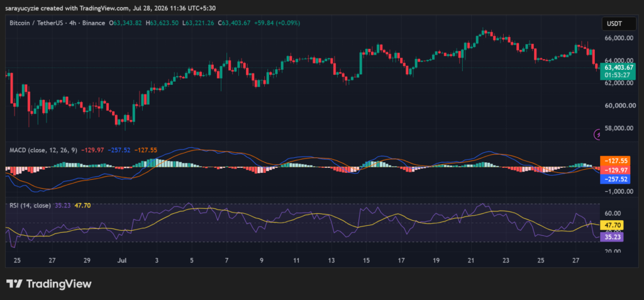This screenshot has width=644, height=300.
Task: Click the 60,000.00 price axis label
Action: click(619, 106)
